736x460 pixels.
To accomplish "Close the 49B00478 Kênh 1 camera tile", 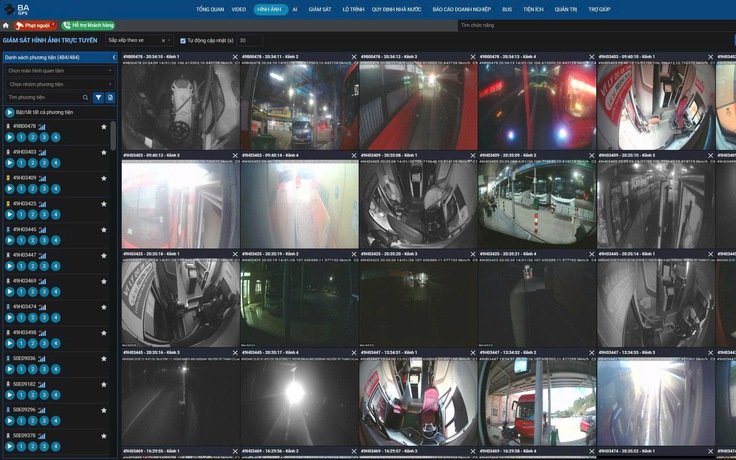I will pyautogui.click(x=235, y=57).
